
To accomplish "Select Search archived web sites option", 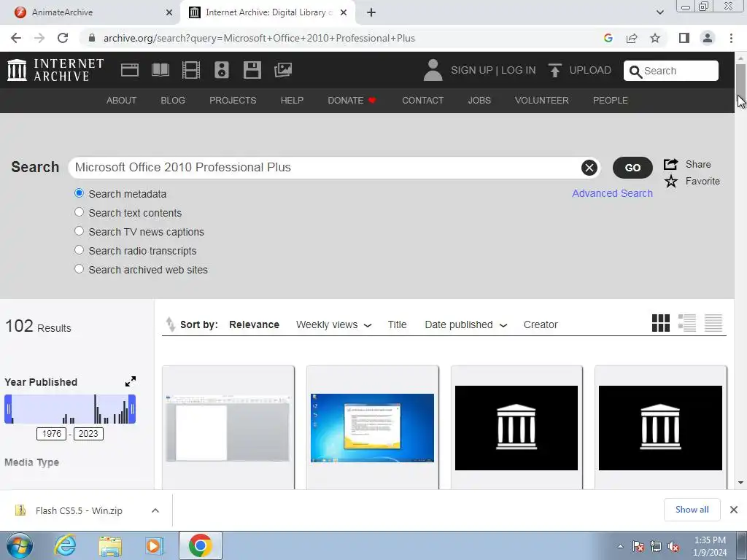I will (79, 269).
